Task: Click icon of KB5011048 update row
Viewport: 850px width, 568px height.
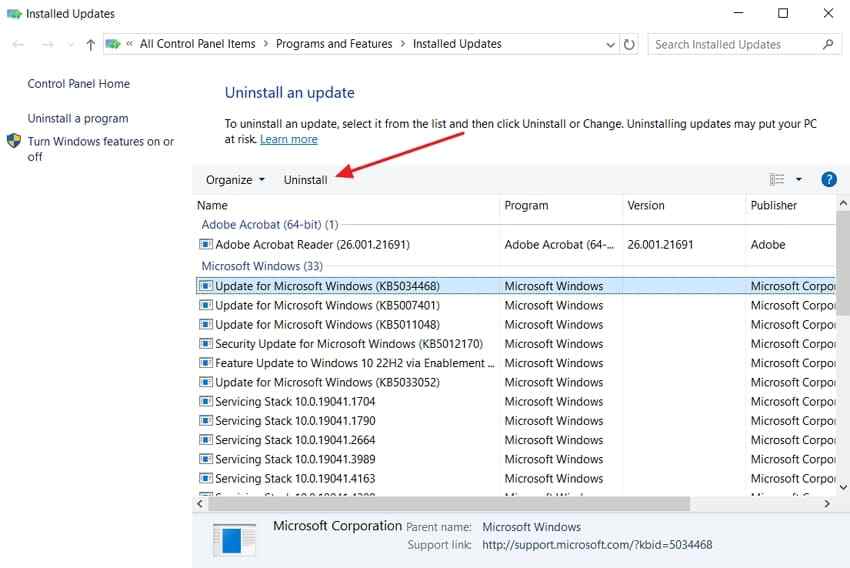Action: tap(205, 324)
